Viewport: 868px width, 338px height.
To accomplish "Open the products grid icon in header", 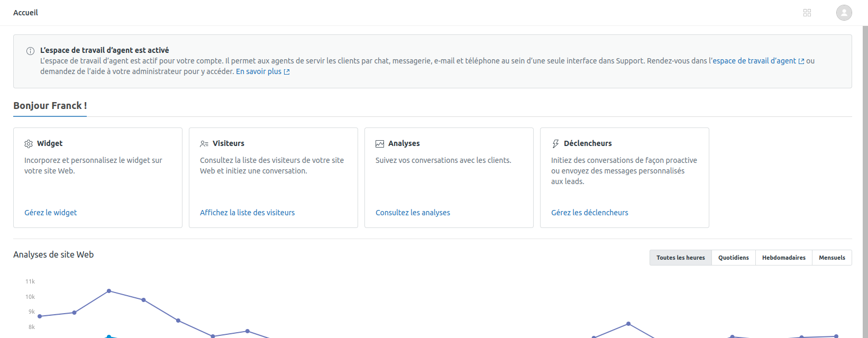I will 807,13.
